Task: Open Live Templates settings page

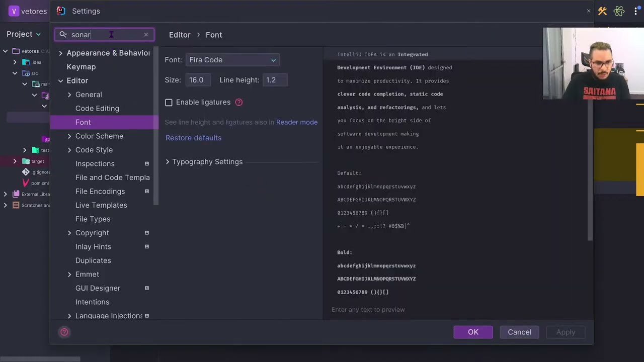Action: click(x=101, y=205)
